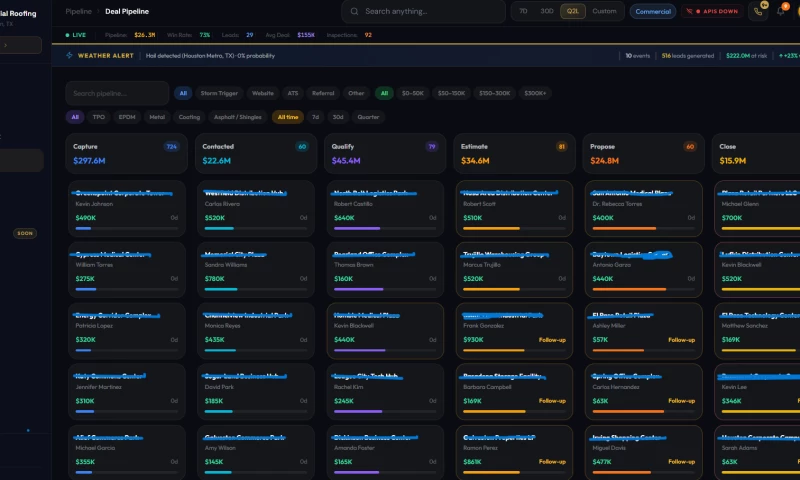Select the Quarter period chip
800x480 pixels.
click(x=368, y=117)
